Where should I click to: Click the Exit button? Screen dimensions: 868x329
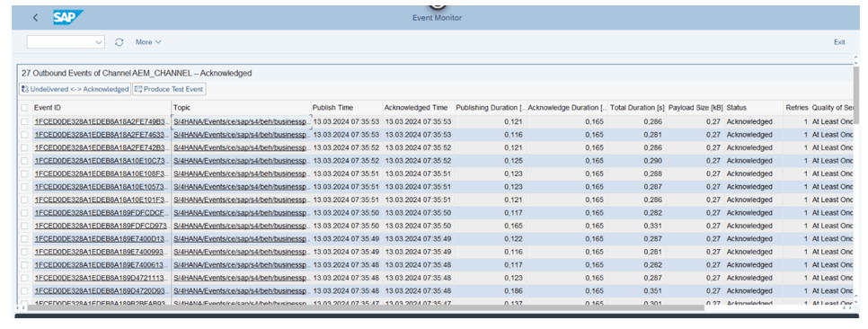pos(839,42)
